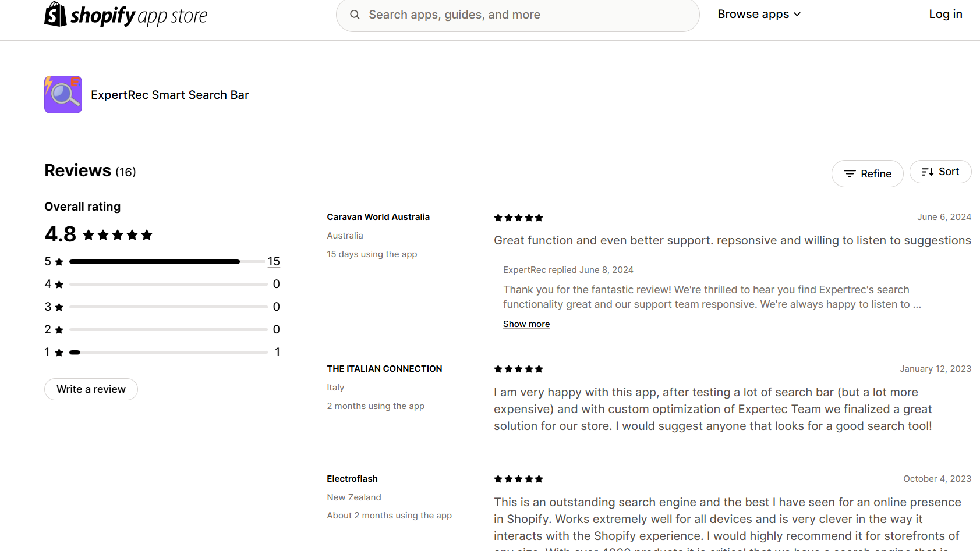Click Caravan World Australia's five-star rating

click(x=518, y=218)
